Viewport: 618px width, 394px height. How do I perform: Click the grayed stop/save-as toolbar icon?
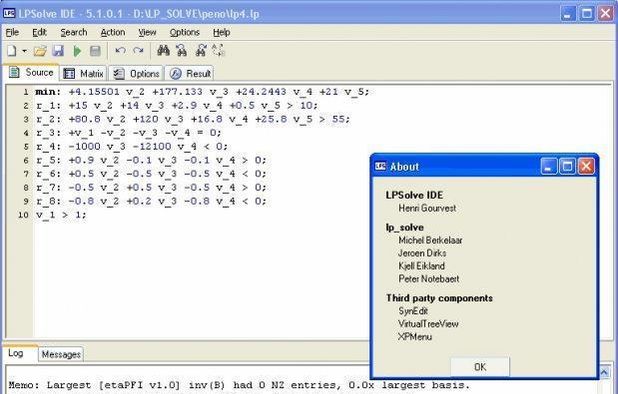[x=95, y=51]
